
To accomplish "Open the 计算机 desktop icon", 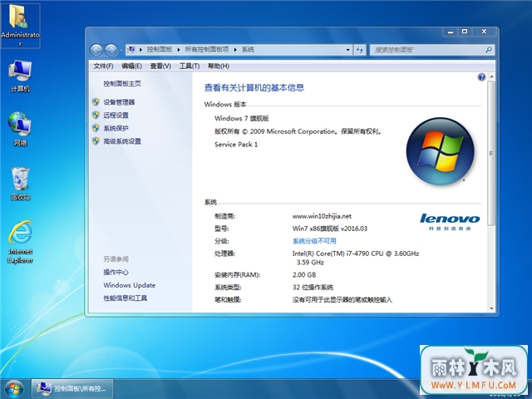I will click(20, 76).
